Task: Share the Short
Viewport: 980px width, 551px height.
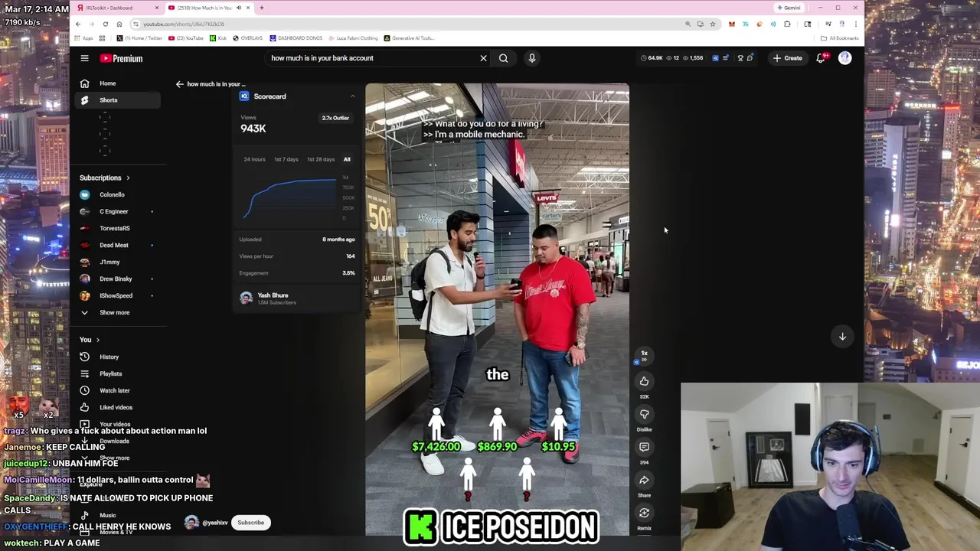Action: (x=644, y=480)
